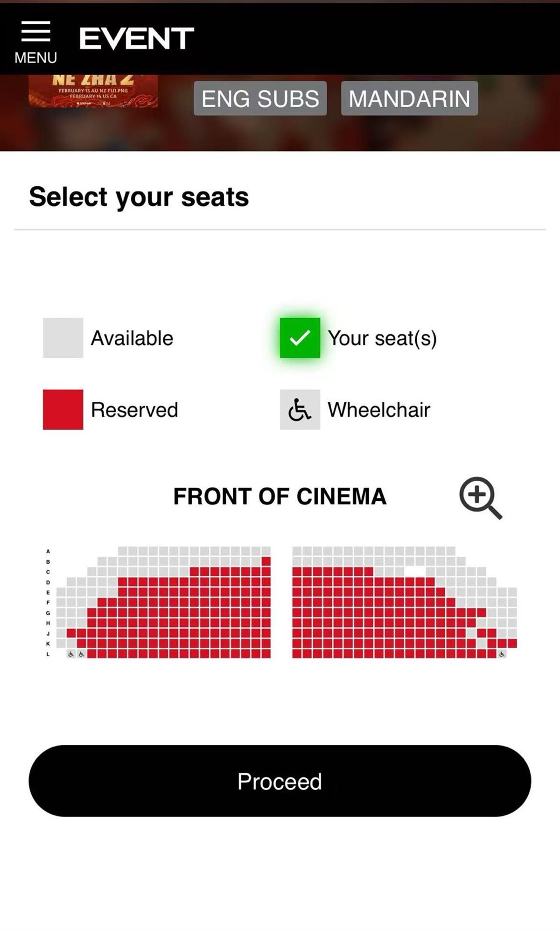Select the leftmost wheelchair seat in row L
Viewport: 560px width, 931px height.
point(71,654)
